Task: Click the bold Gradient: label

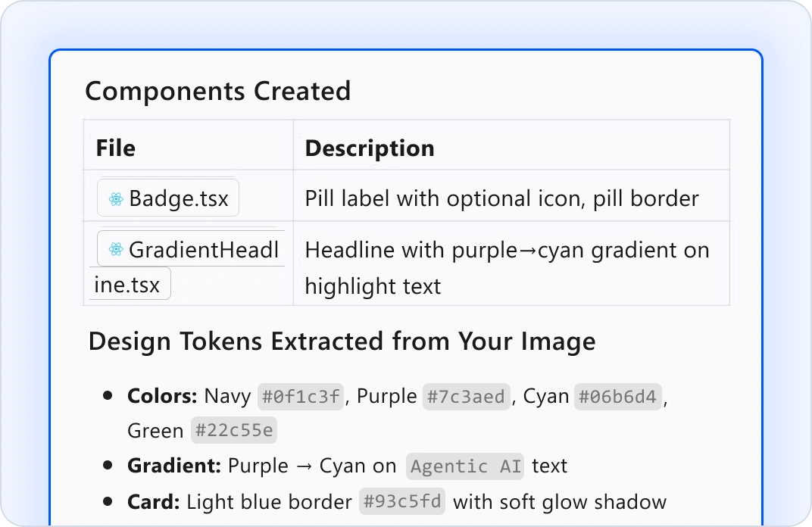Action: click(174, 466)
